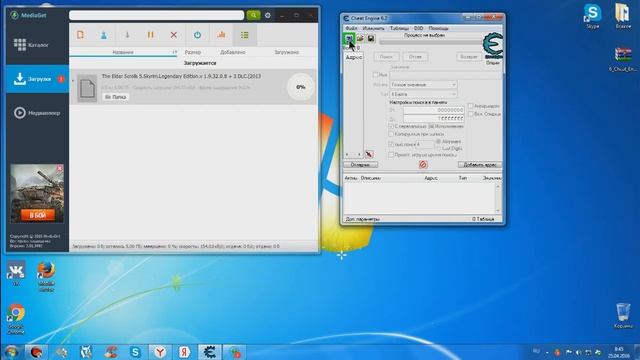Image resolution: width=640 pixels, height=360 pixels.
Task: Open the Windows Start menu
Action: (11, 352)
